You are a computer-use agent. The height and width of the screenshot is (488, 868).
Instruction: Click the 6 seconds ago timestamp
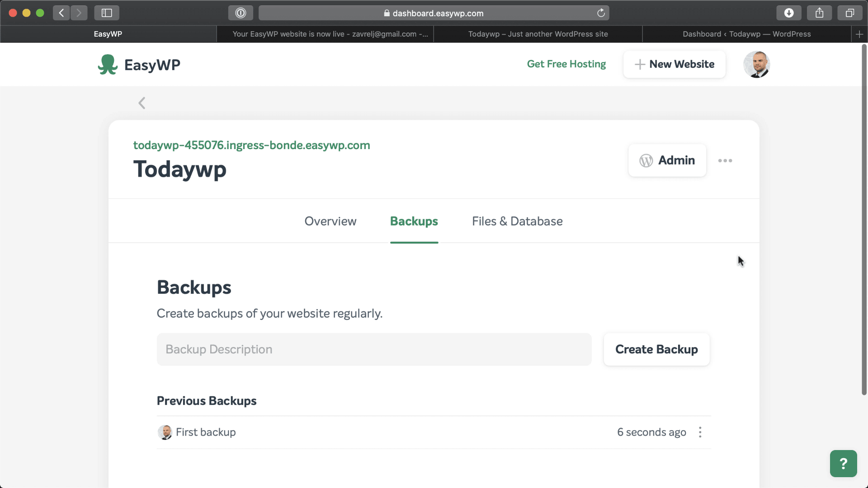click(x=651, y=432)
